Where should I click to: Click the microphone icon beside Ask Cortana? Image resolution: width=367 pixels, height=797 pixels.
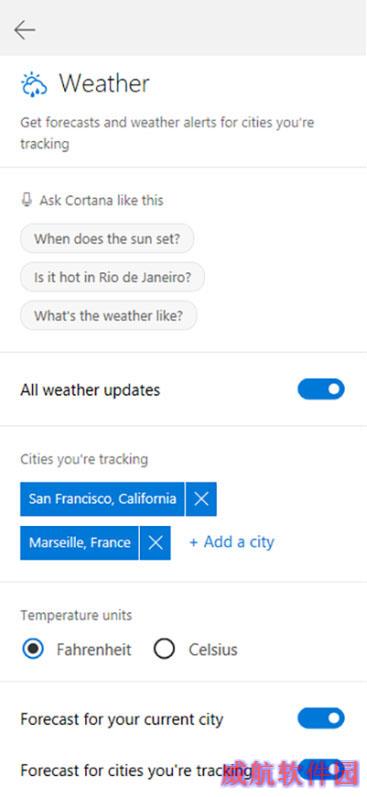26,200
